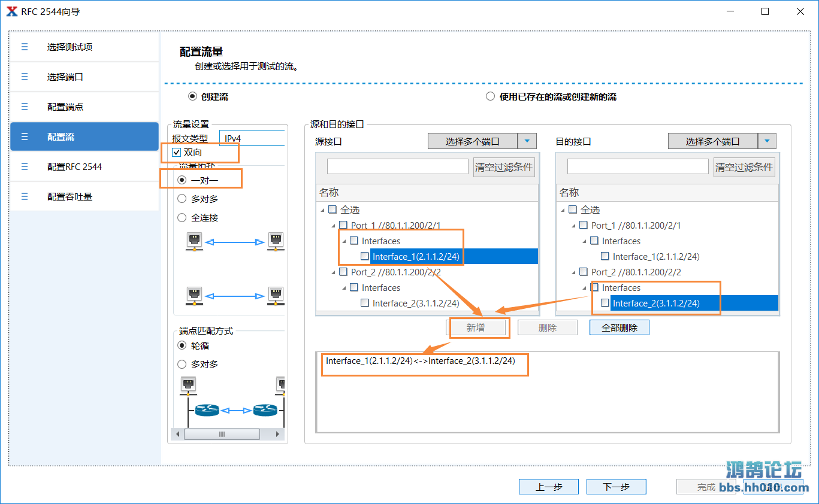The width and height of the screenshot is (819, 504).
Task: Click 选择多个端口 for destination interface
Action: tap(713, 141)
